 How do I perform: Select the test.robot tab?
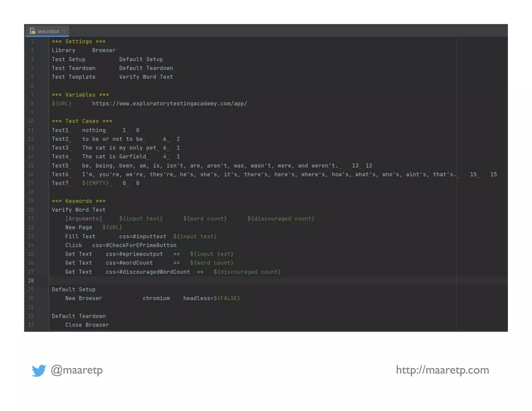tap(48, 31)
